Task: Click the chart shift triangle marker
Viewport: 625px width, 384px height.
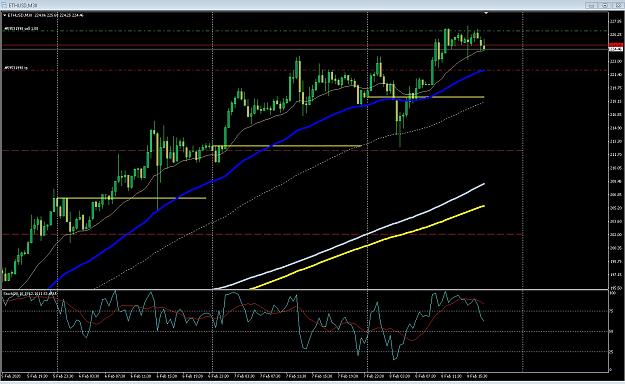Action: pyautogui.click(x=486, y=13)
